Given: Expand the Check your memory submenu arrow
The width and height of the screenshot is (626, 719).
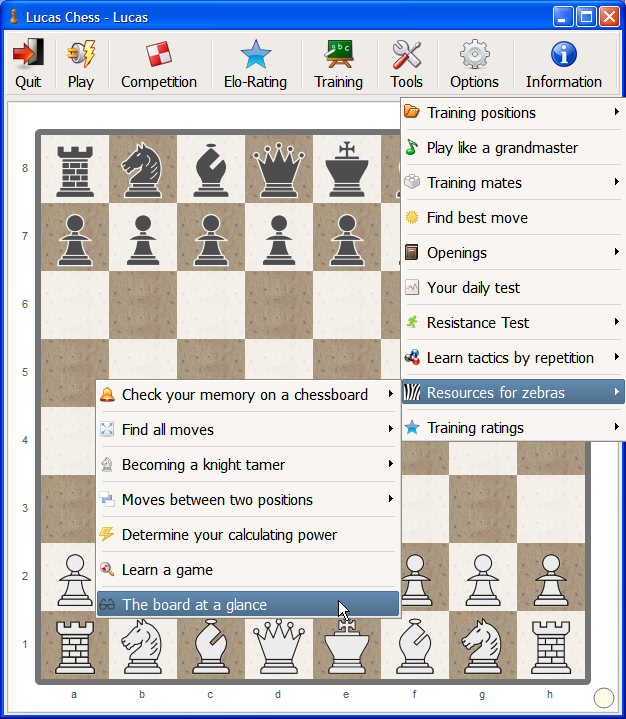Looking at the screenshot, I should (x=391, y=394).
